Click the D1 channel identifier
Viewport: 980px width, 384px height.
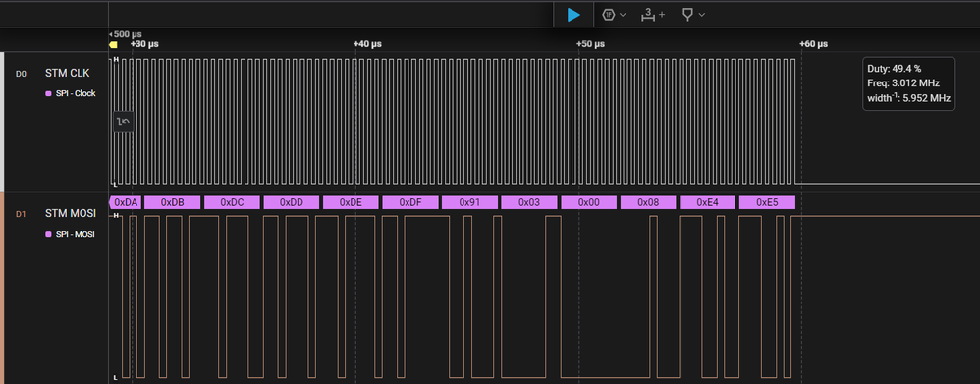coord(21,214)
